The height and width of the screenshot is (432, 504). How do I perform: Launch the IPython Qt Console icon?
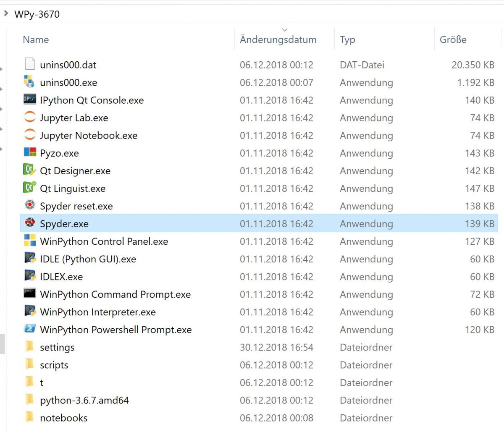coord(30,100)
